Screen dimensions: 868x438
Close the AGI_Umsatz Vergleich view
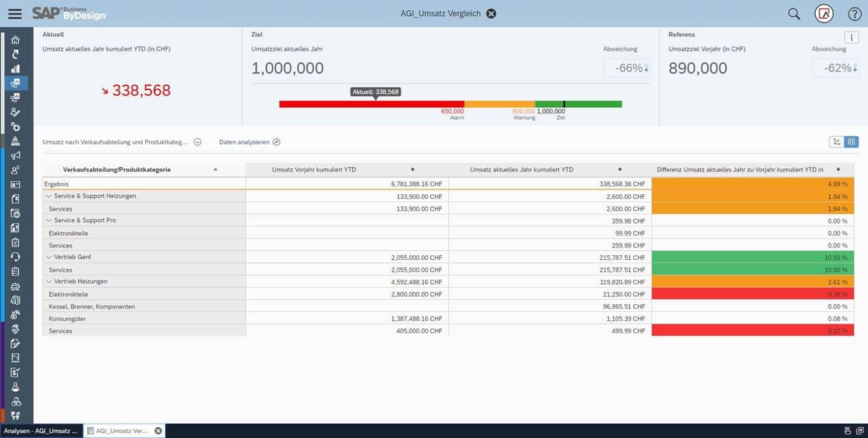tap(491, 14)
